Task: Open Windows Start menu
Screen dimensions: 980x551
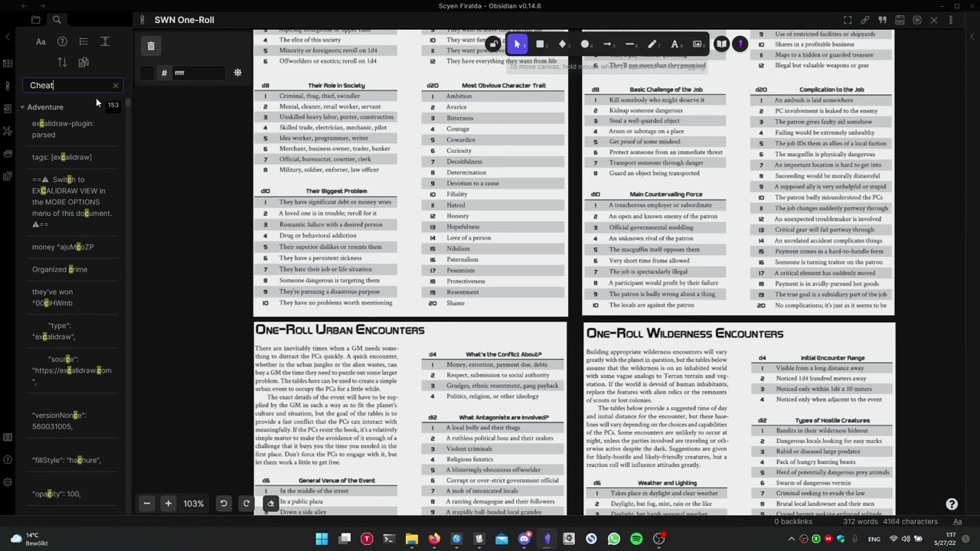Action: [x=322, y=539]
